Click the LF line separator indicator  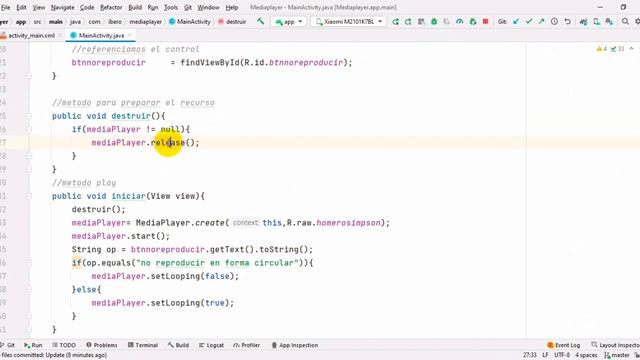click(x=545, y=355)
